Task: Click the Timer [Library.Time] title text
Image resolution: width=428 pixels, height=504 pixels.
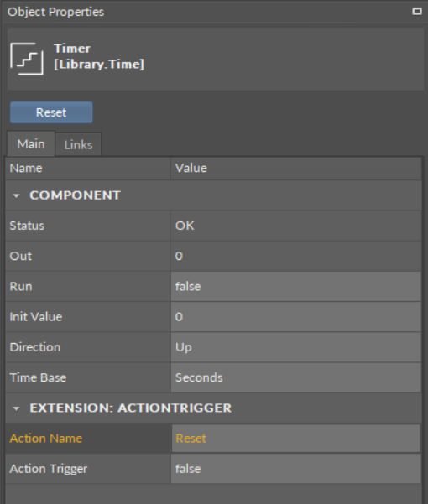Action: click(99, 56)
